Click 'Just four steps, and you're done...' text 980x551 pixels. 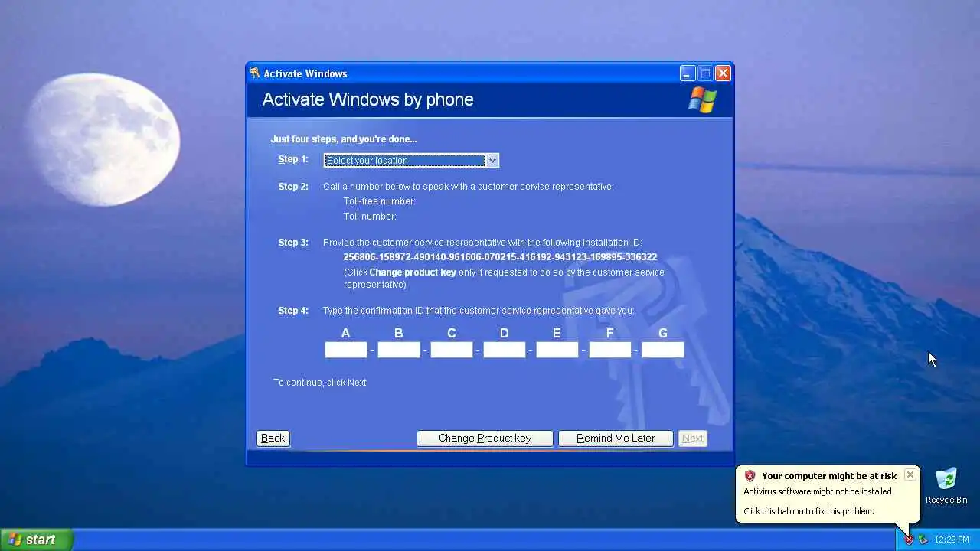344,139
